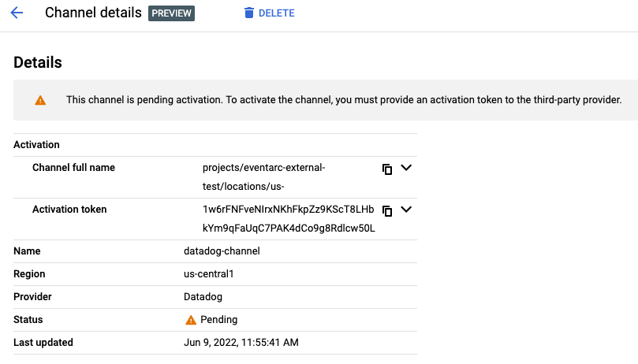The width and height of the screenshot is (638, 364).
Task: Click the us-central1 region value
Action: [209, 274]
